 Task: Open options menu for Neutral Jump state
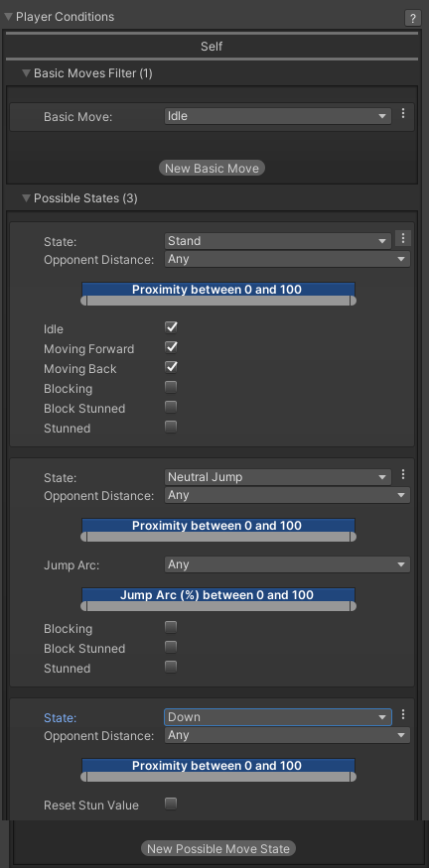pos(403,474)
